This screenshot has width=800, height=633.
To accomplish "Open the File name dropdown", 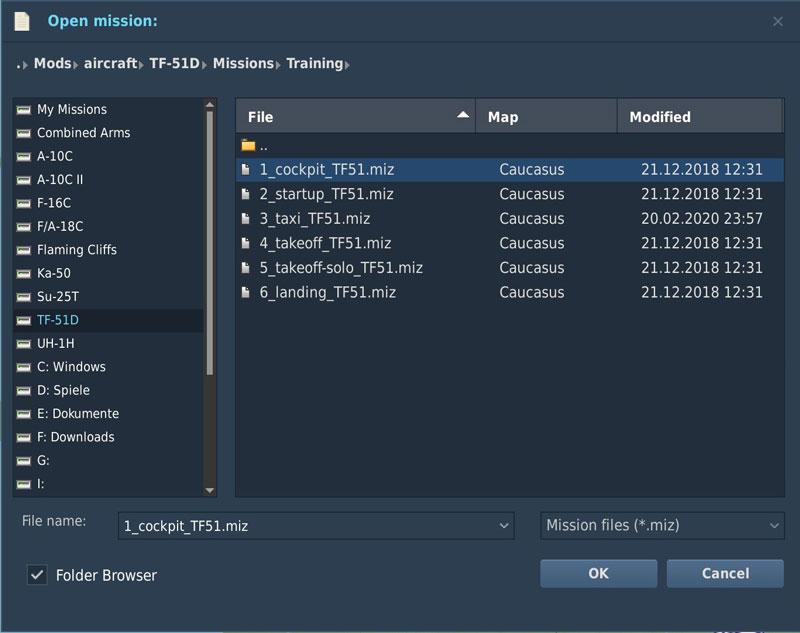I will [x=504, y=526].
